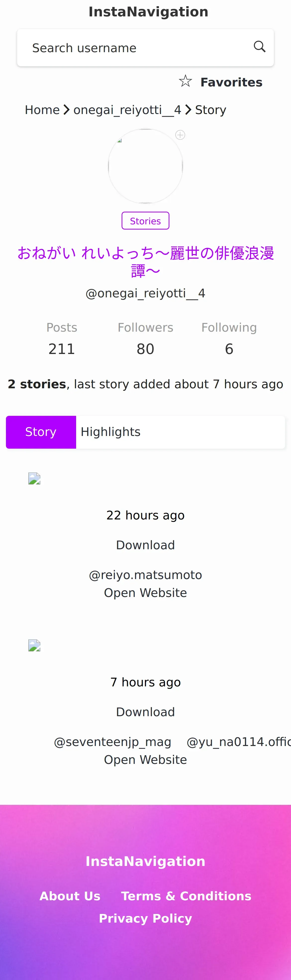The image size is (291, 980).
Task: Go to Home breadcrumb
Action: (42, 110)
